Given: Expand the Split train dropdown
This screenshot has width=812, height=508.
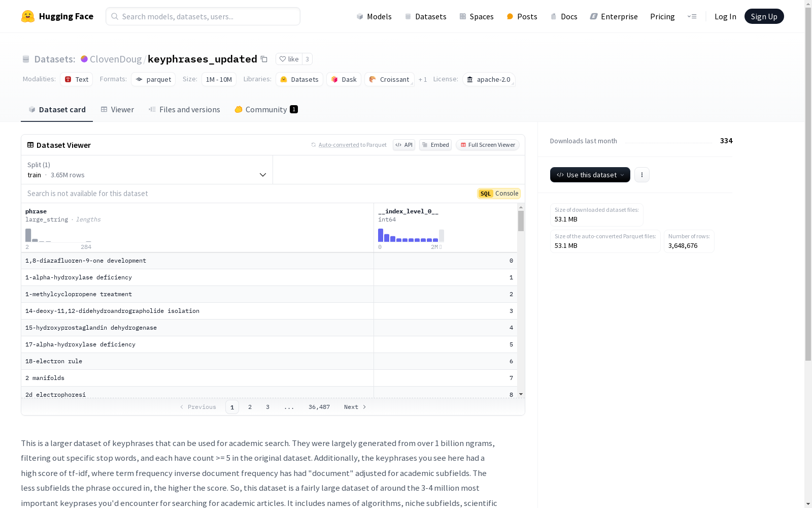Looking at the screenshot, I should click(x=147, y=170).
